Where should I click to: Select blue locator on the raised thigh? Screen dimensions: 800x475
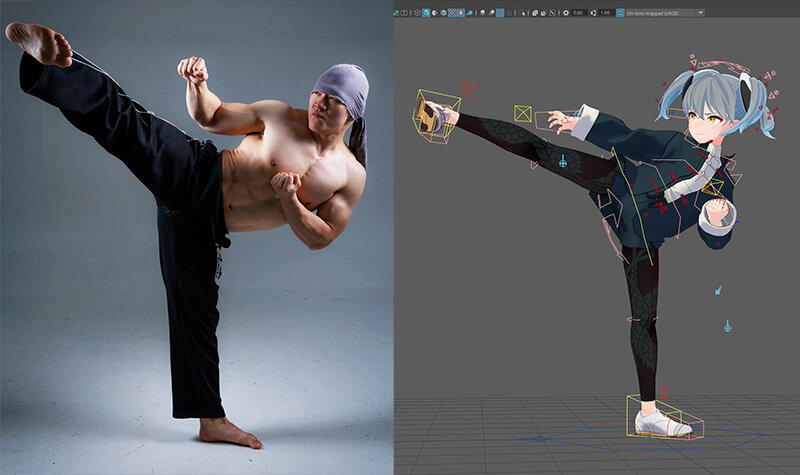point(563,160)
